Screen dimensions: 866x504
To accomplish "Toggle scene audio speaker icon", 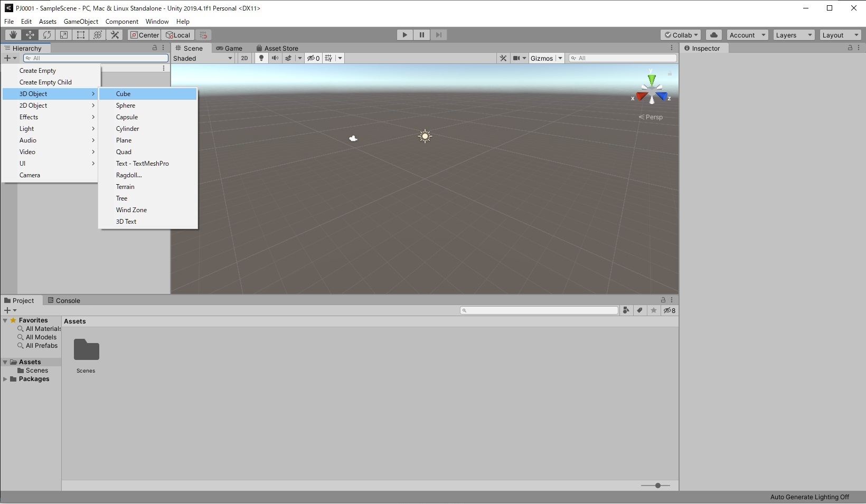I will [275, 58].
